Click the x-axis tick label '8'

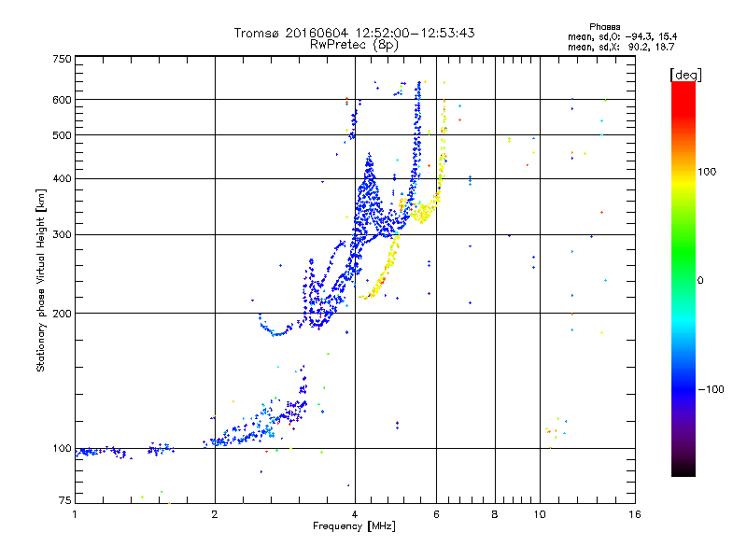[495, 514]
